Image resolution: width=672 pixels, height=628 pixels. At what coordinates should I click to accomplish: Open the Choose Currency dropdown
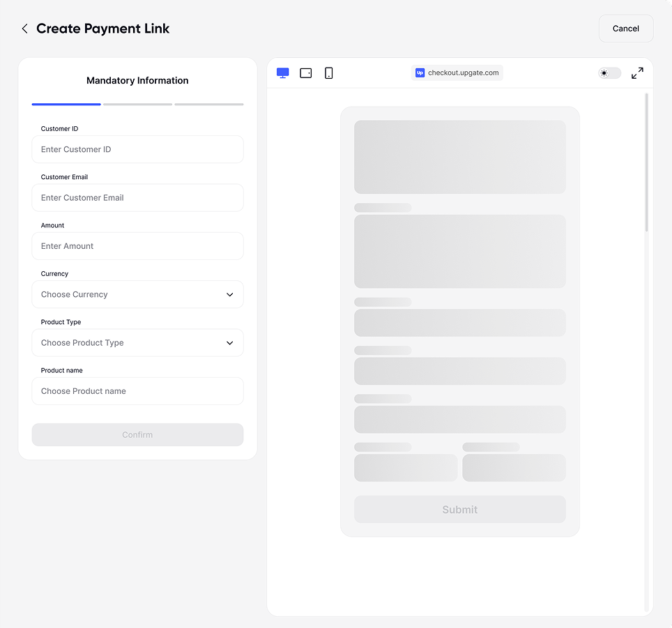[137, 294]
